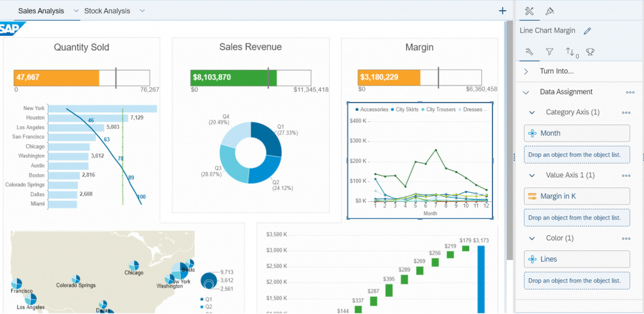644x314 pixels.
Task: Switch to the Stock Analysis tab
Action: (x=107, y=11)
